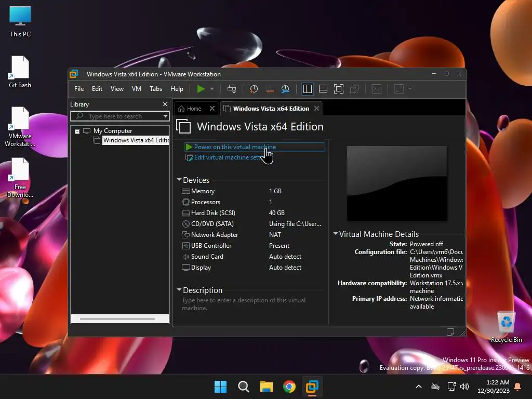Open the Help menu
The width and height of the screenshot is (532, 399).
tap(177, 89)
